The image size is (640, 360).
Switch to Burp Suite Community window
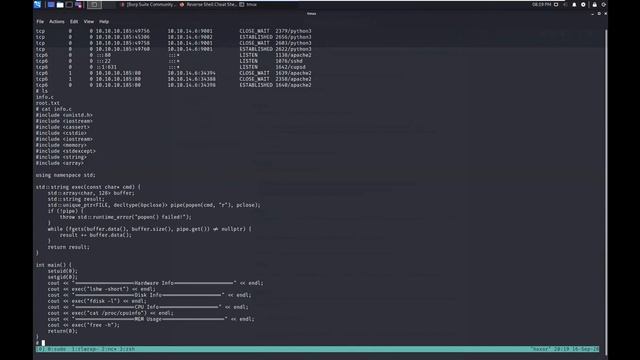[x=148, y=4]
